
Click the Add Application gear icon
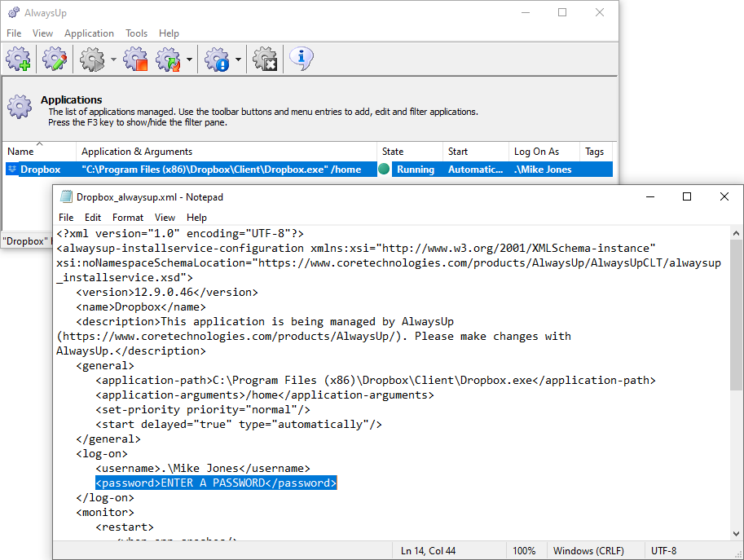point(19,59)
